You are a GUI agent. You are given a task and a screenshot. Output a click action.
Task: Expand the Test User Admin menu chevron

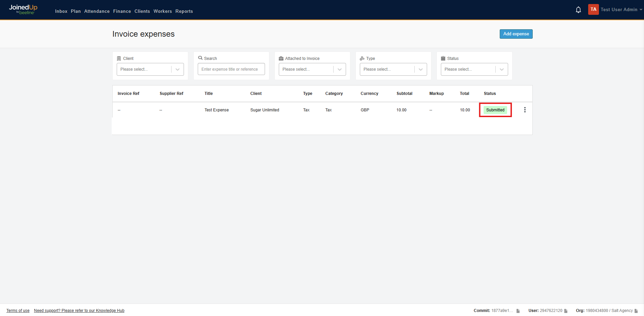tap(641, 9)
